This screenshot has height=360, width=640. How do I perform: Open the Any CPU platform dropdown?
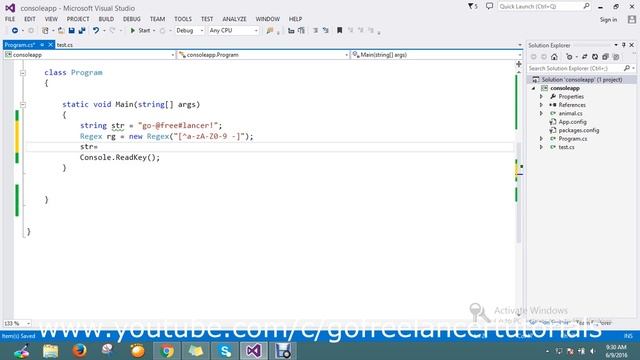(x=233, y=31)
